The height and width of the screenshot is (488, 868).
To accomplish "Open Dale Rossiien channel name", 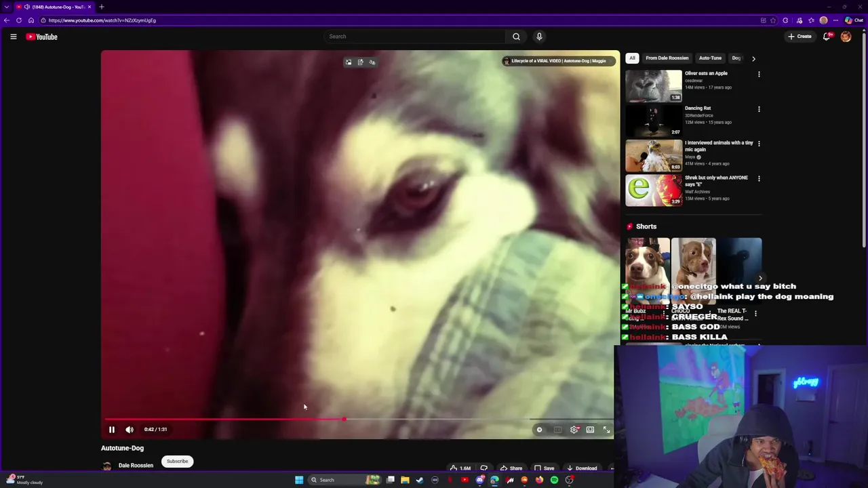I will point(136,466).
